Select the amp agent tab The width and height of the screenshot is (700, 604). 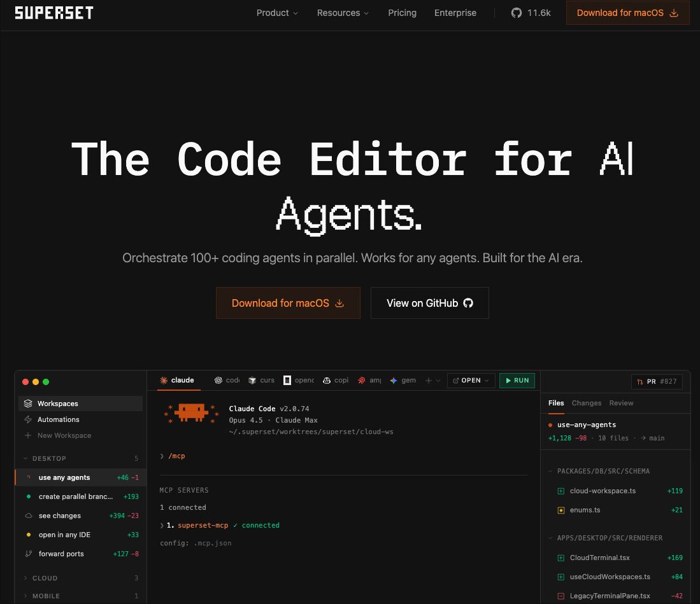[x=369, y=380]
